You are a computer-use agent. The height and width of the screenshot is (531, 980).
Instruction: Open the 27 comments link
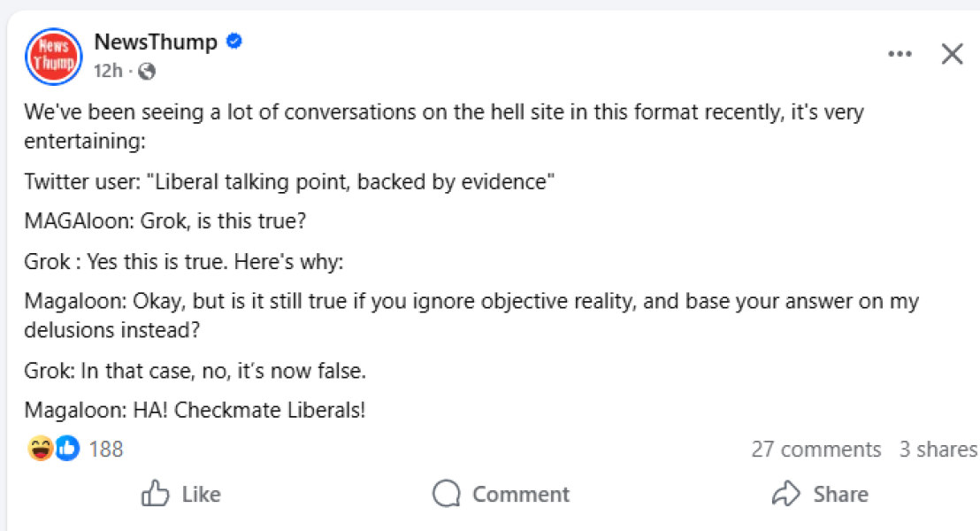(x=815, y=450)
